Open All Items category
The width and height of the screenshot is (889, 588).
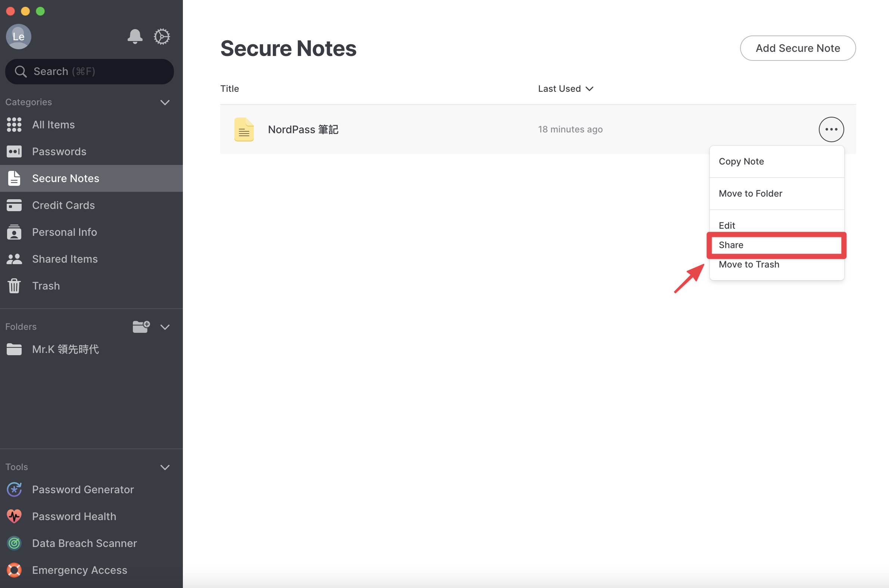(91, 125)
